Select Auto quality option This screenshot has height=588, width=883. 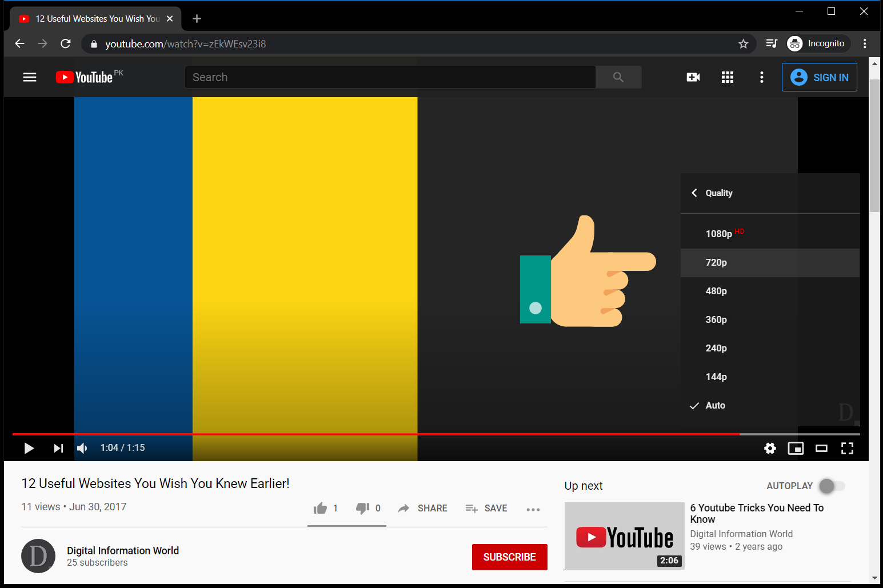coord(715,405)
